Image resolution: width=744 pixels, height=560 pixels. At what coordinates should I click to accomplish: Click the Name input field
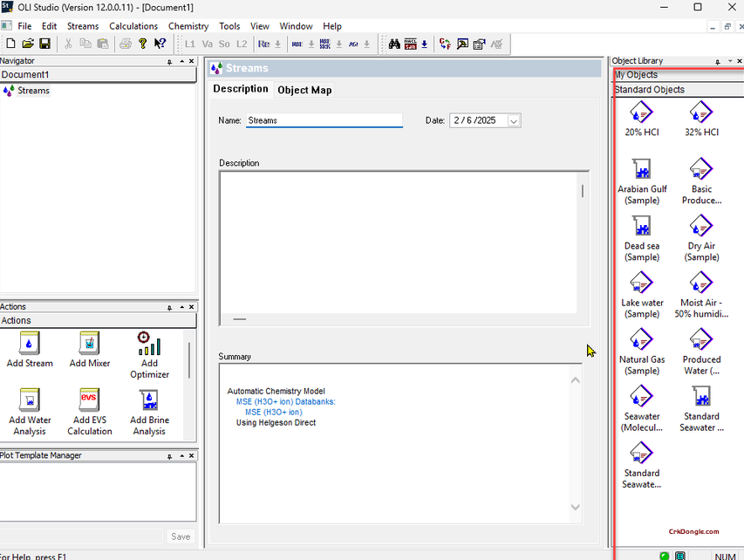[x=324, y=120]
